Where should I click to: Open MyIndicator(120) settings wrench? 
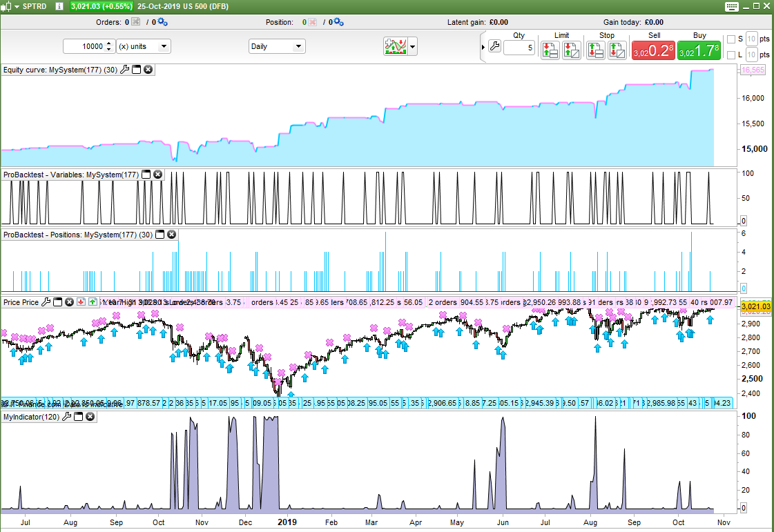68,417
